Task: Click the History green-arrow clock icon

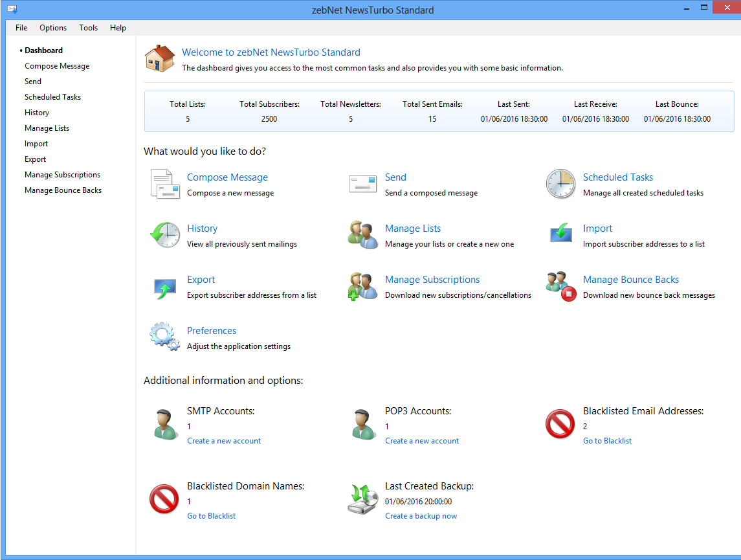Action: pos(164,235)
